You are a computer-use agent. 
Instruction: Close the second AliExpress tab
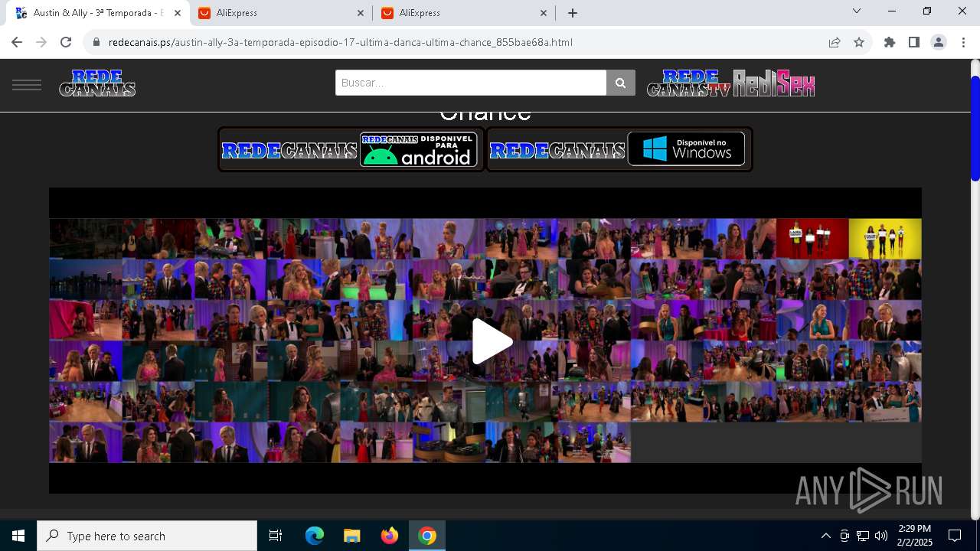tap(544, 13)
